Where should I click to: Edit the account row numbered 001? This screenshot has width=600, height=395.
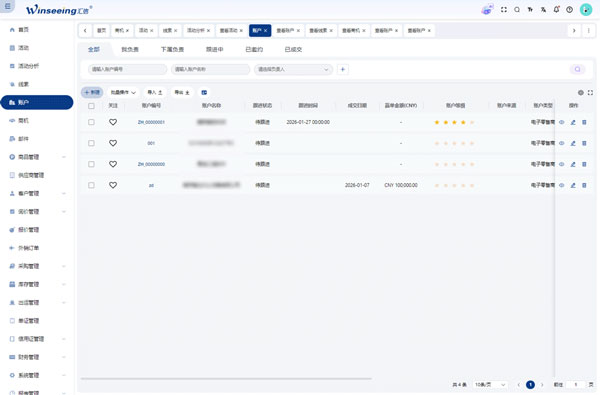(x=573, y=143)
